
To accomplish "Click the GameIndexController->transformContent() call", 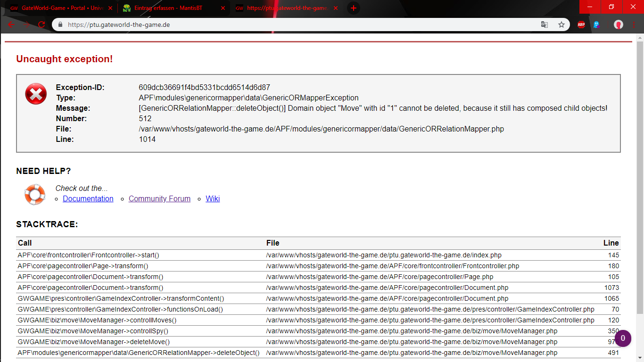I will tap(121, 298).
